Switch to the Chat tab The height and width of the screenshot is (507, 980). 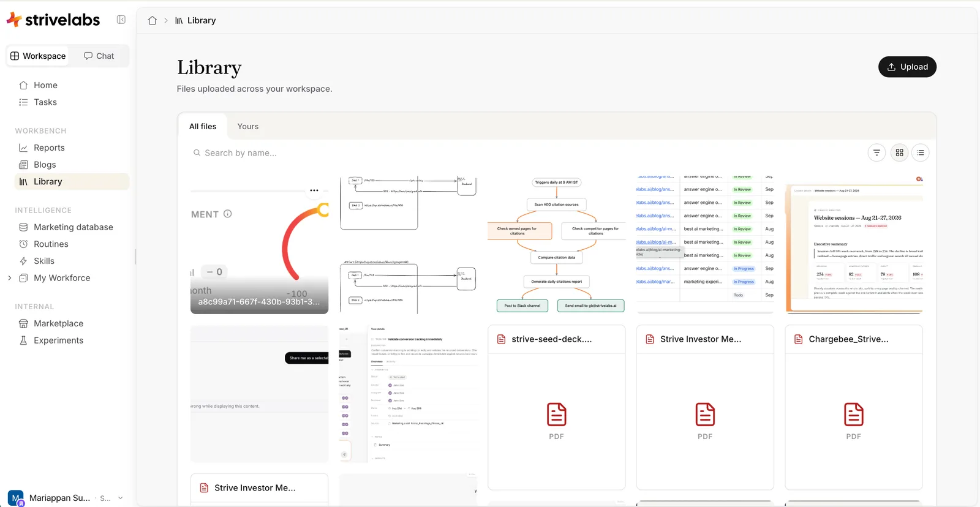point(99,56)
